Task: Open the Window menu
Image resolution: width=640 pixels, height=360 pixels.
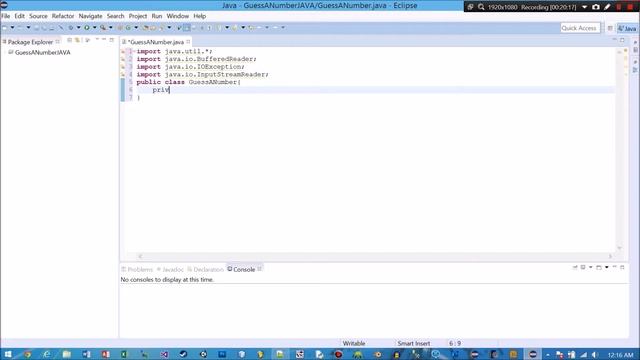Action: [x=178, y=16]
